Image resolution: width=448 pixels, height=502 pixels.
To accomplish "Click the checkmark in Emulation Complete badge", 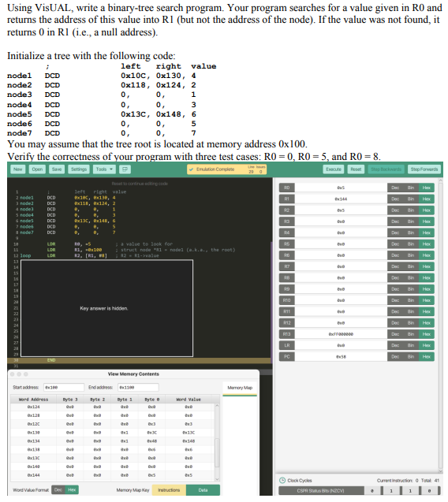I will pyautogui.click(x=192, y=169).
